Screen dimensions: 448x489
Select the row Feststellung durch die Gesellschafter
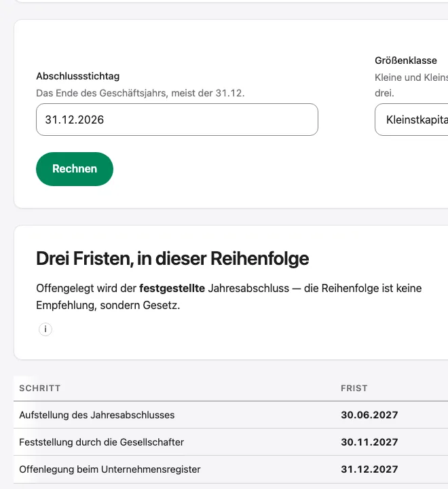[231, 442]
